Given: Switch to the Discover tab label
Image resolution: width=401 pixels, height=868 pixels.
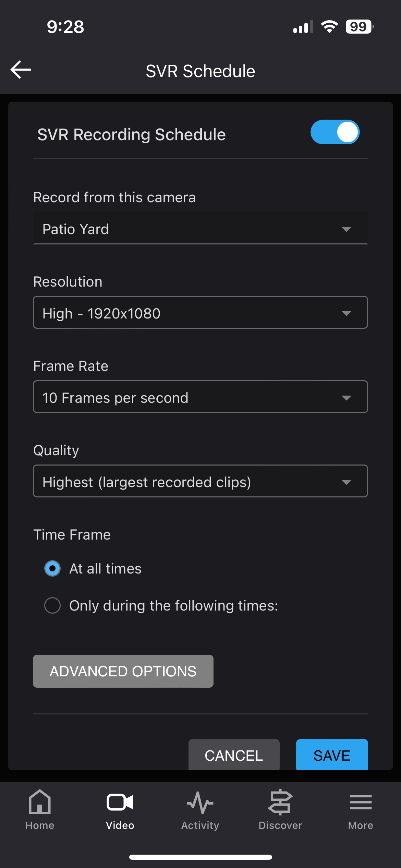Looking at the screenshot, I should tap(280, 825).
